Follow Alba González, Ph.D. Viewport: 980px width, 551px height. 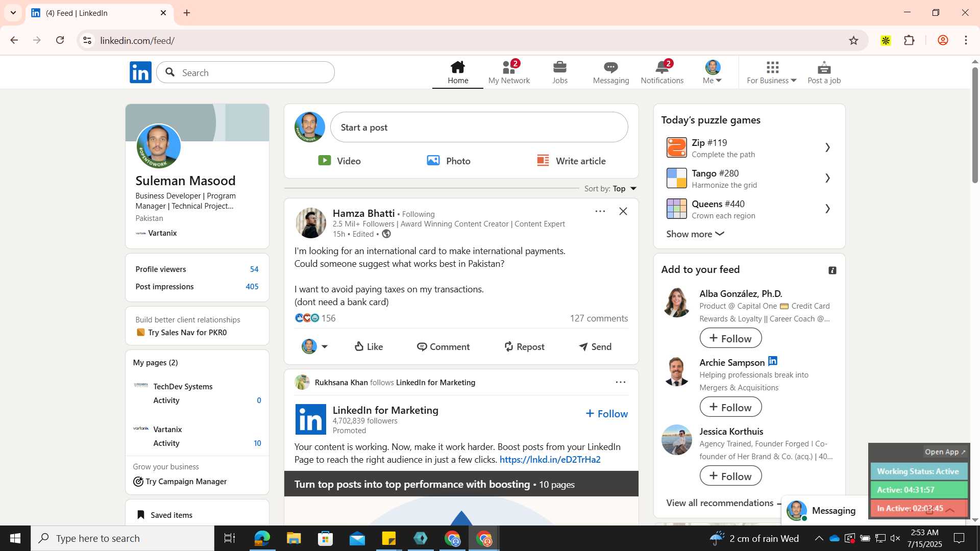[730, 338]
